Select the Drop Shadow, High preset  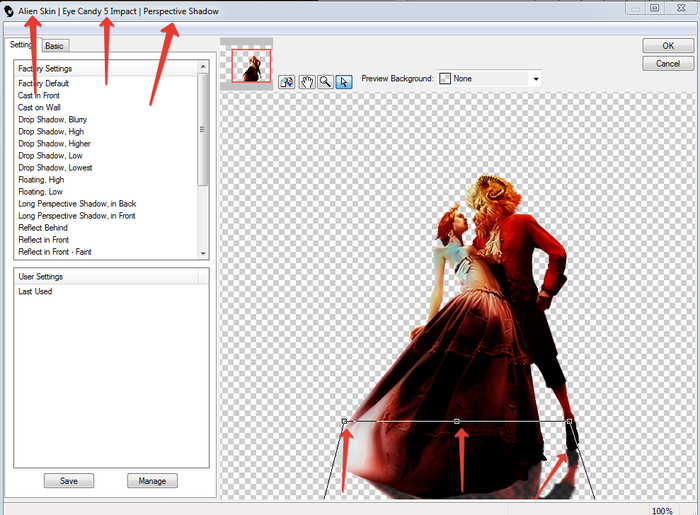tap(51, 132)
